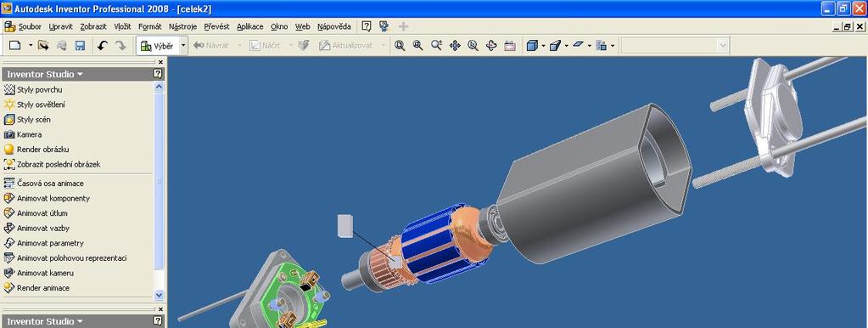The height and width of the screenshot is (328, 868).
Task: Undo the last action
Action: point(102,46)
